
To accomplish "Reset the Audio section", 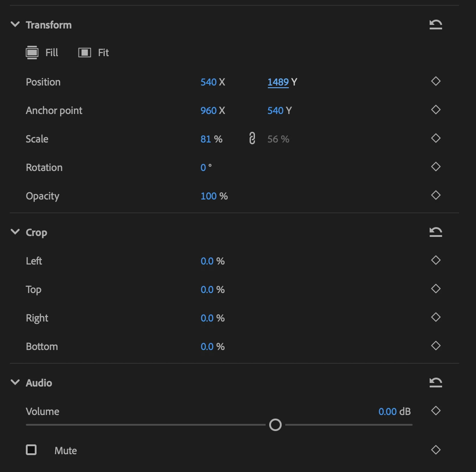I will pos(435,382).
